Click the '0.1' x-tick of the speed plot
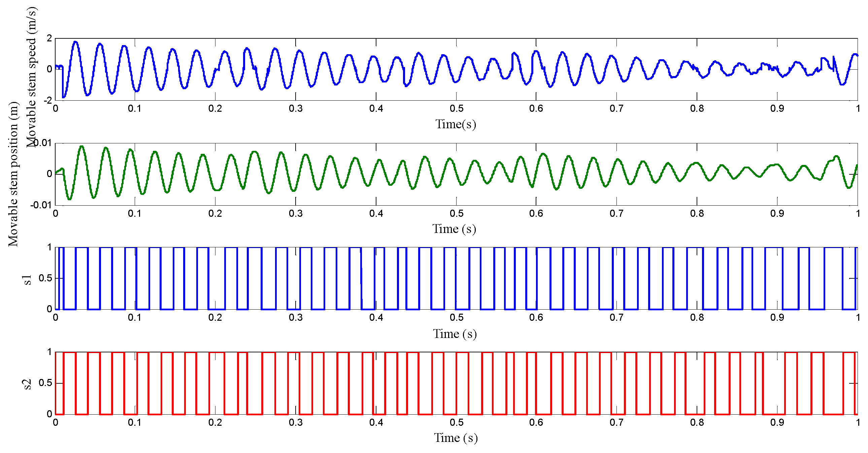 (135, 108)
